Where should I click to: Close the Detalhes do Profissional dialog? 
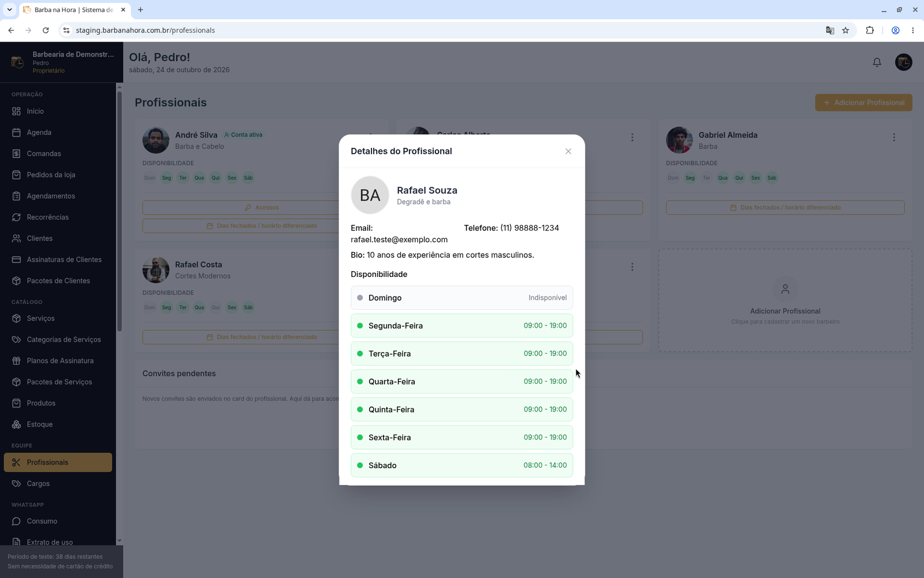coord(568,151)
